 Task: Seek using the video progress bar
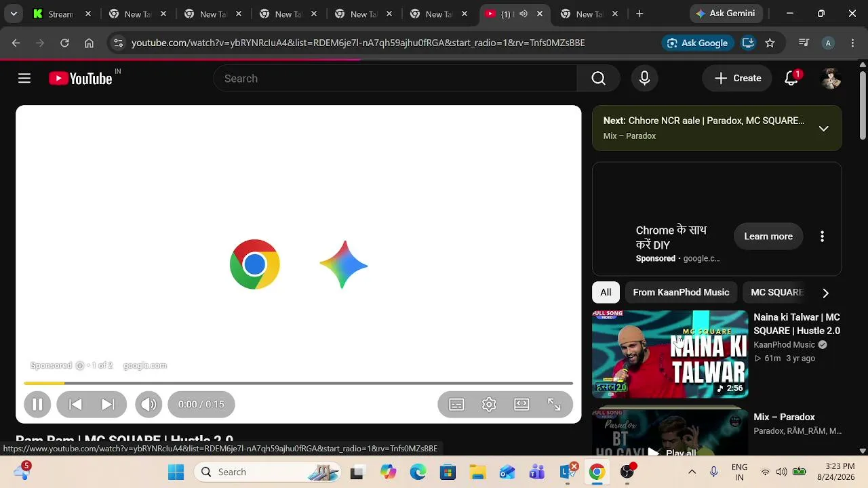coord(298,384)
